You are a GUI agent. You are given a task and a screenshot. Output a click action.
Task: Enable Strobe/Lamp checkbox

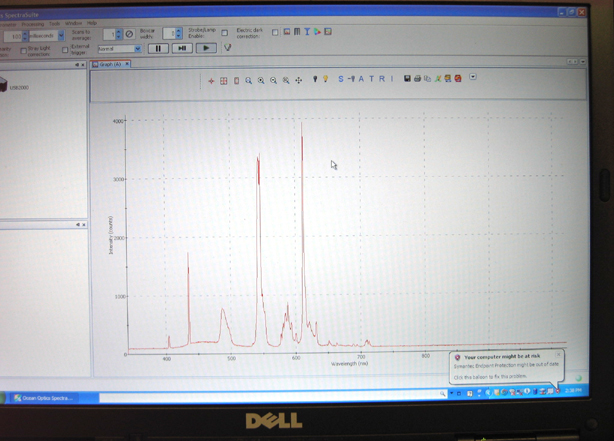[x=224, y=33]
